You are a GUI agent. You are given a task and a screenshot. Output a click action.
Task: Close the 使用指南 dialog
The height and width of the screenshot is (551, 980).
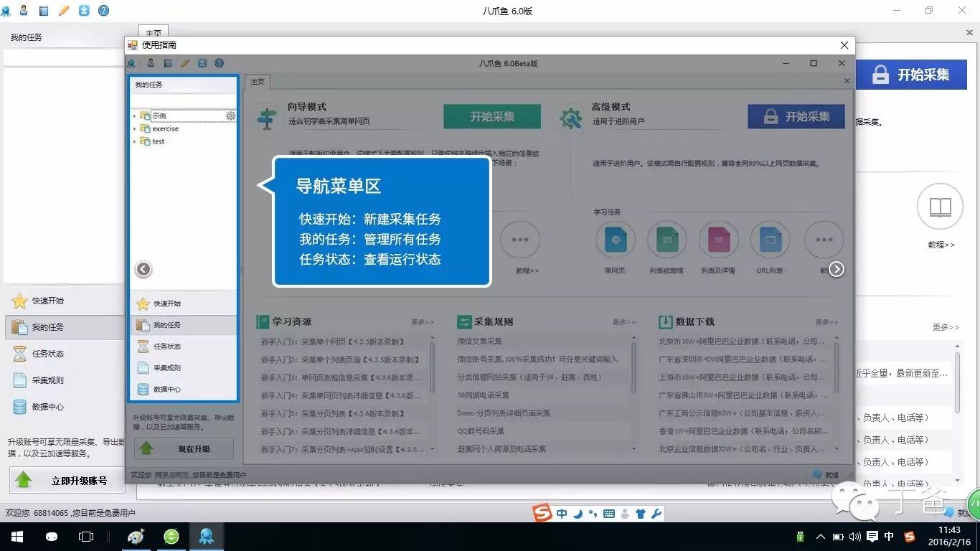coord(844,45)
